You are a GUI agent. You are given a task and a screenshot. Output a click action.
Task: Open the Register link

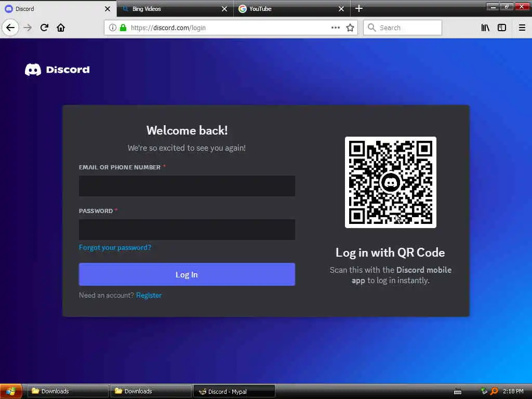[149, 295]
